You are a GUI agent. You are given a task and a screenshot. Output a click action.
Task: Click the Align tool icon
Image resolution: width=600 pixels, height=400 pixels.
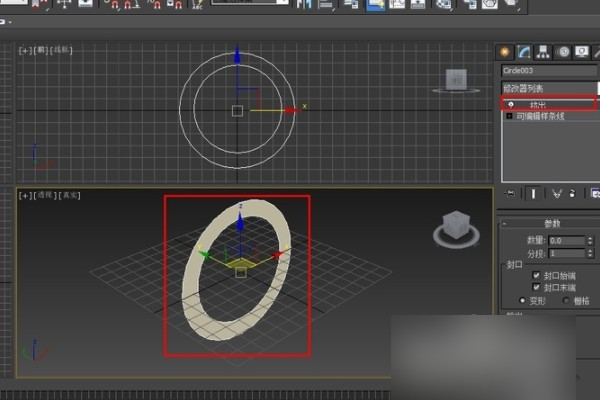[326, 4]
